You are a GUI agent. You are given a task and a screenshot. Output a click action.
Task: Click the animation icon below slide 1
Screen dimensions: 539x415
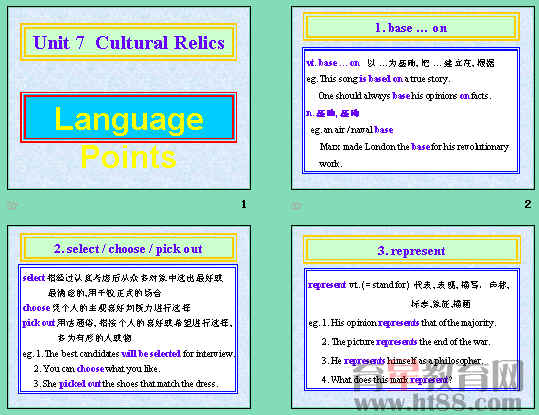point(12,205)
